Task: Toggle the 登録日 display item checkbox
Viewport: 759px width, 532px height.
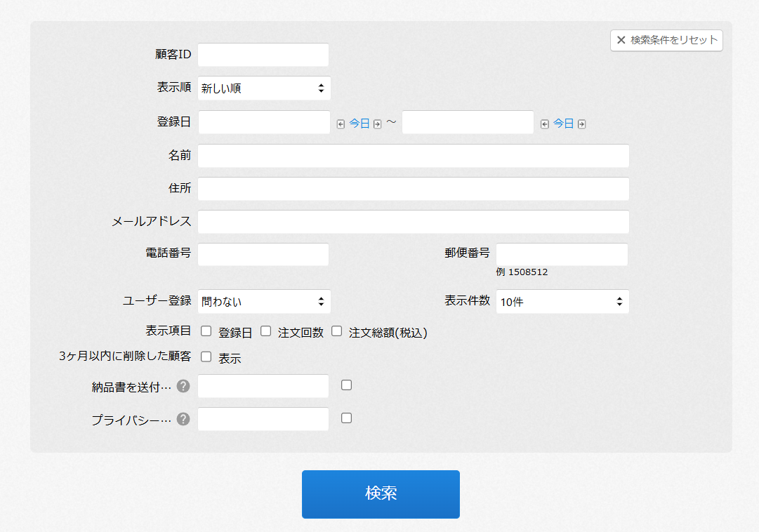Action: (x=206, y=331)
